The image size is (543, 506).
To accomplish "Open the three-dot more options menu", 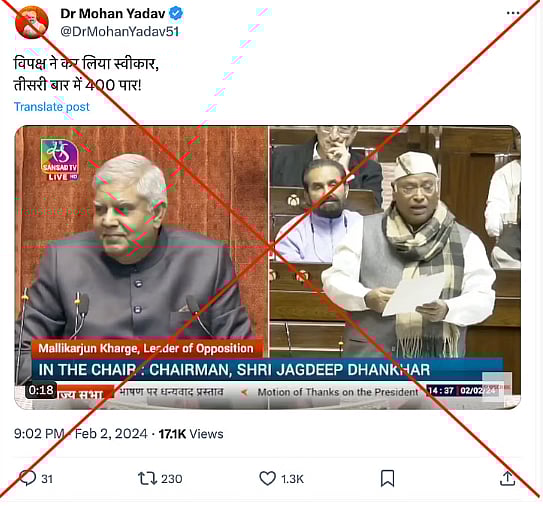I will coord(513,13).
